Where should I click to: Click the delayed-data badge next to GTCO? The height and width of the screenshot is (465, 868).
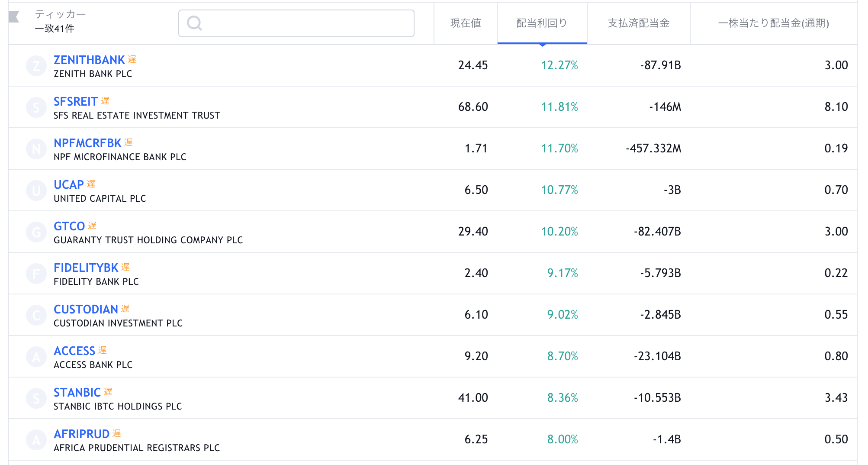92,226
